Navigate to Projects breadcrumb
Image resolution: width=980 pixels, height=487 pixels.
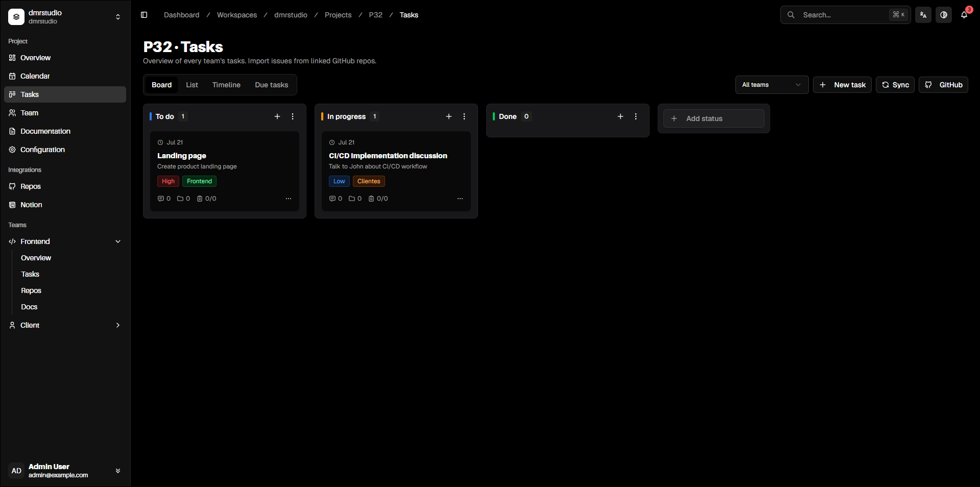338,15
